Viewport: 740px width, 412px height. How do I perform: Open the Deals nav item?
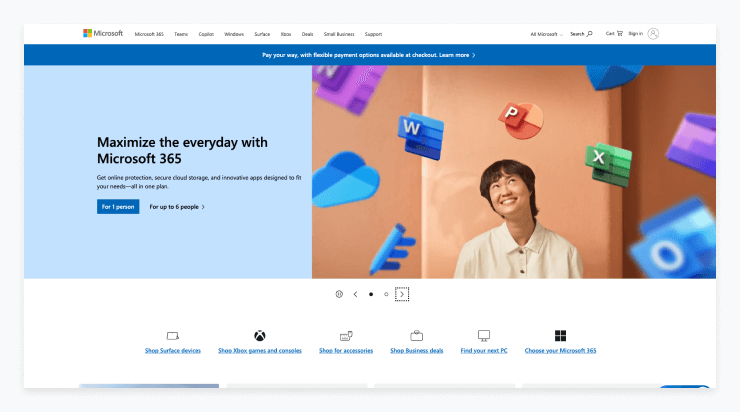coord(307,34)
